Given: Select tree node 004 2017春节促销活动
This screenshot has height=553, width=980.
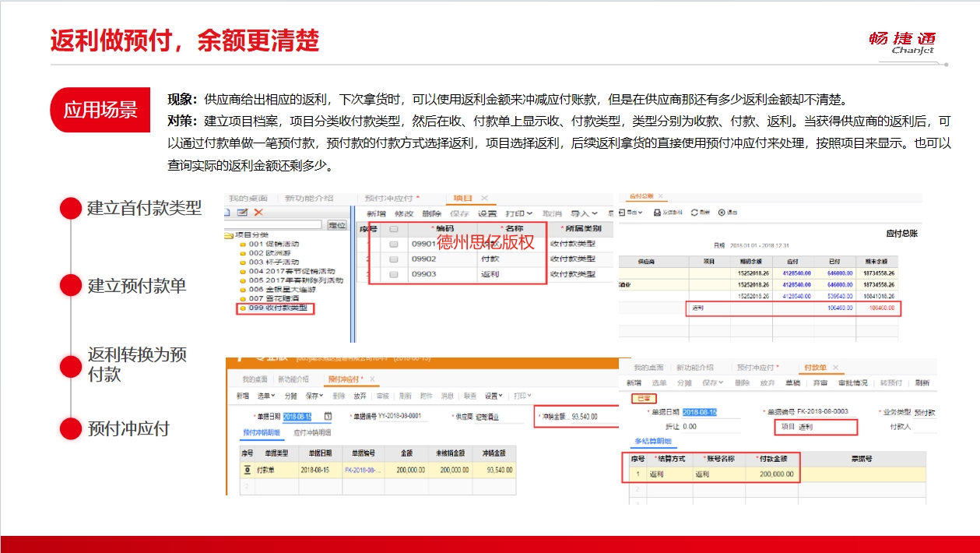Looking at the screenshot, I should [292, 271].
